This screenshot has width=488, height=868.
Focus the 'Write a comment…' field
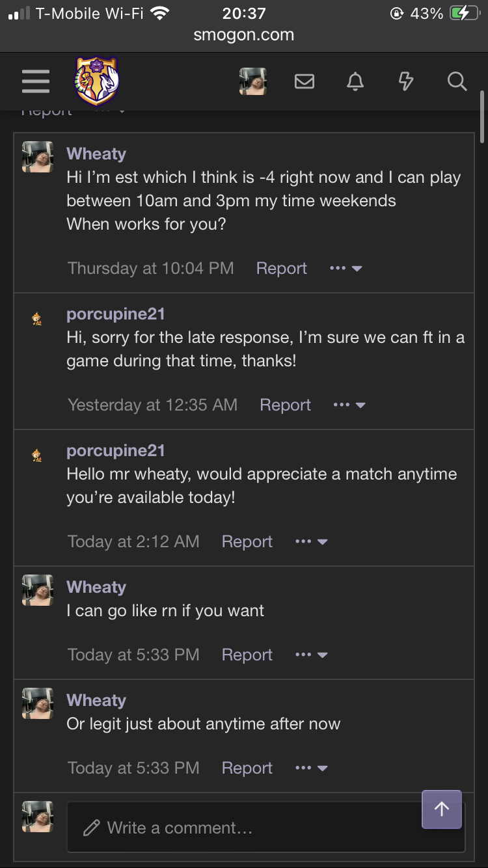point(266,827)
